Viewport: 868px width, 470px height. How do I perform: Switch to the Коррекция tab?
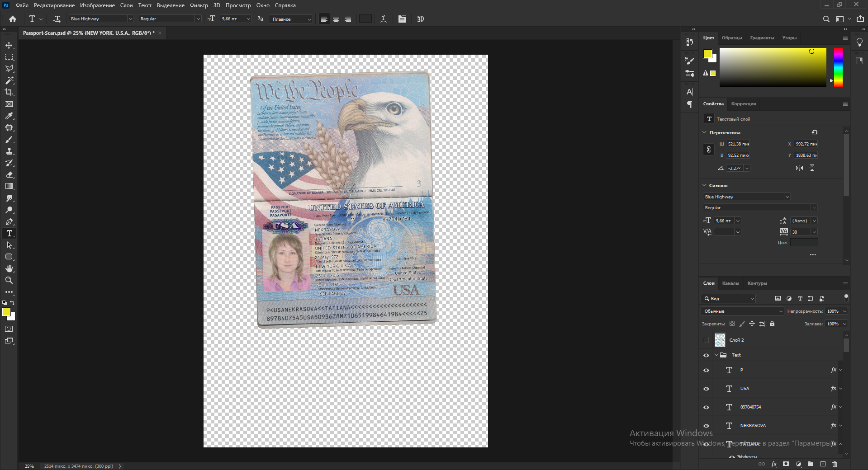pyautogui.click(x=744, y=104)
